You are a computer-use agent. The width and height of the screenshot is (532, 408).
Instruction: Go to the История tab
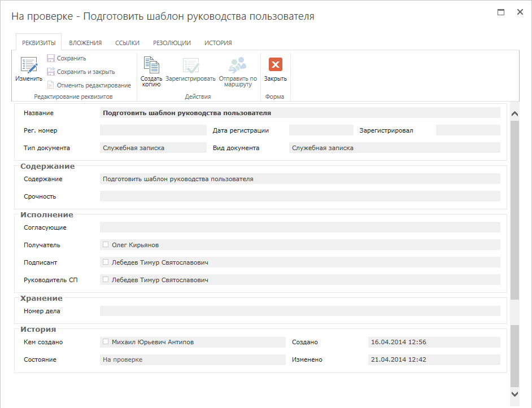(x=218, y=43)
